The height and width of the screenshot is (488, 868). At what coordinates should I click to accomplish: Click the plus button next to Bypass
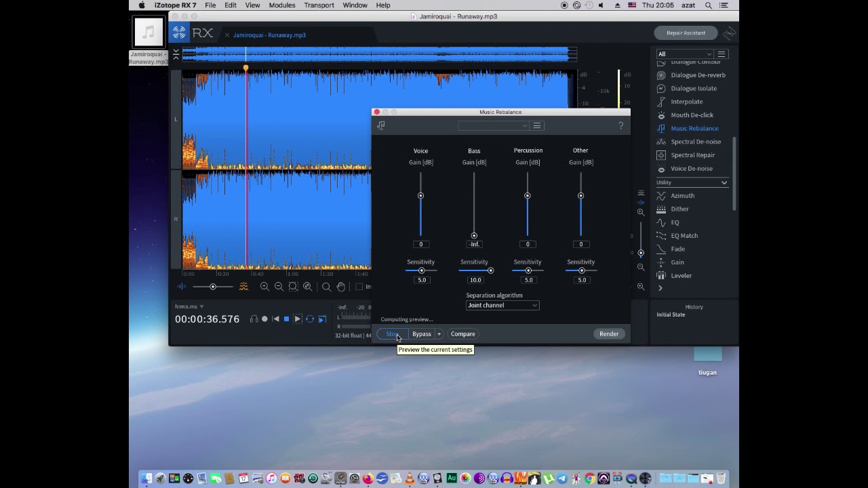pos(439,334)
